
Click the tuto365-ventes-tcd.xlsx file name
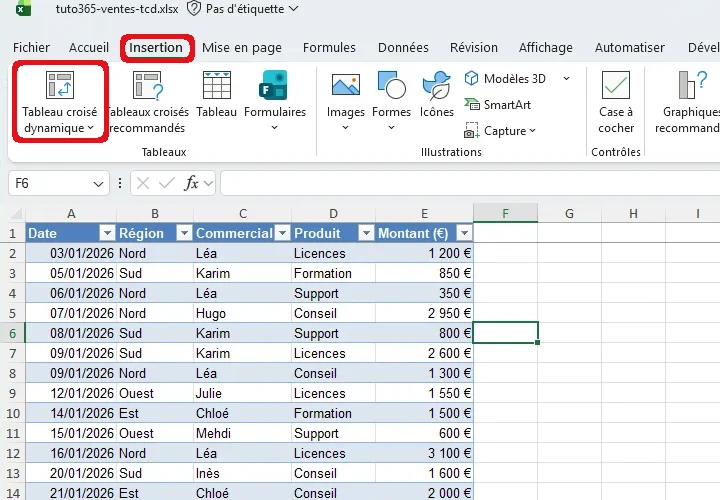pyautogui.click(x=117, y=8)
